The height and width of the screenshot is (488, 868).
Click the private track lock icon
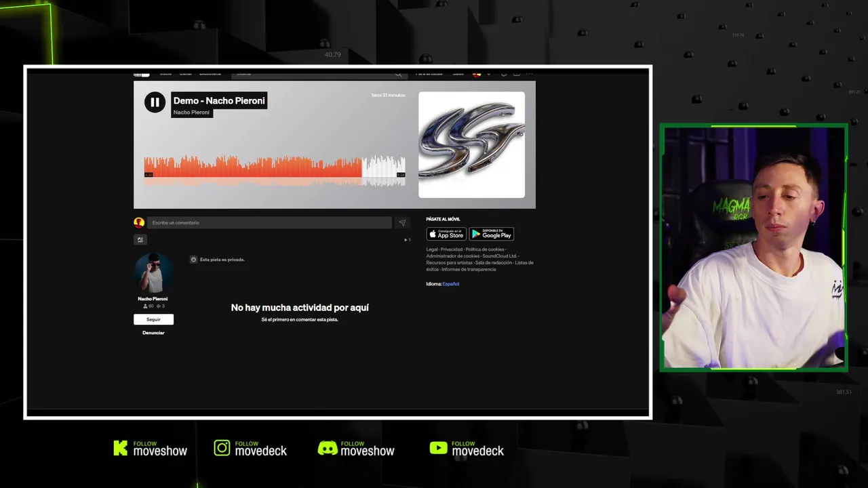(x=193, y=260)
